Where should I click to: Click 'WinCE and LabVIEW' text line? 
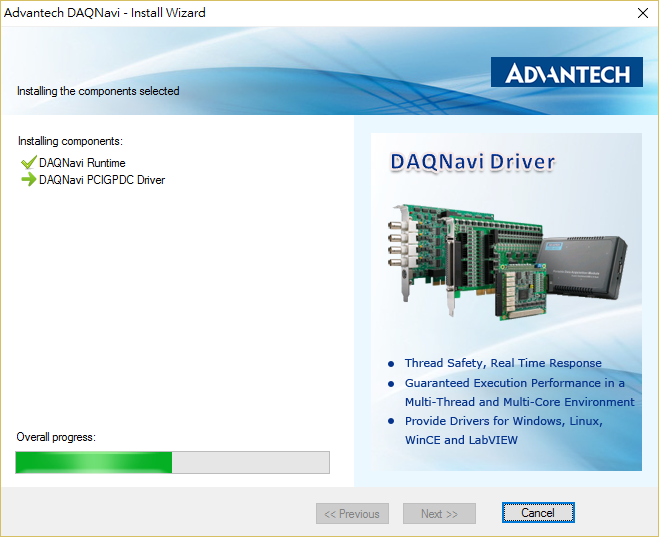click(x=461, y=440)
